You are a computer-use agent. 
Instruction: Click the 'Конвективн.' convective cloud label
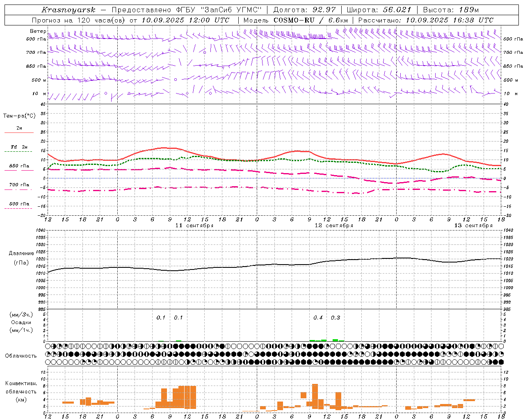(x=21, y=383)
